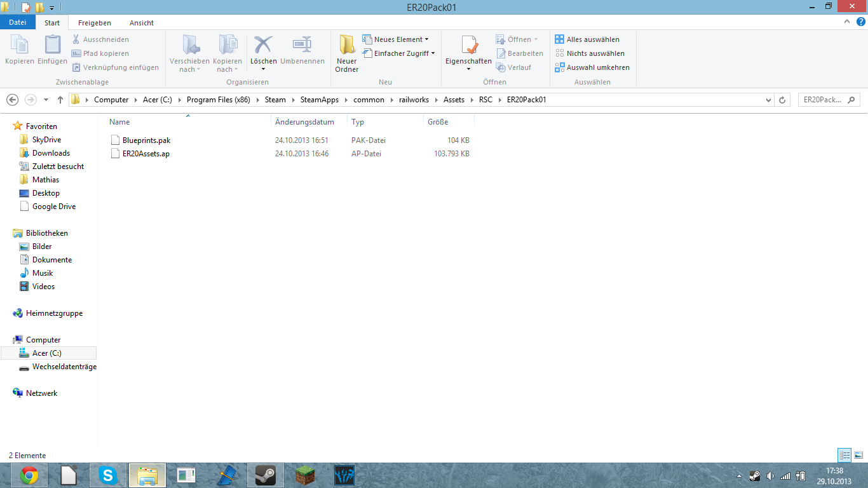This screenshot has width=868, height=488.
Task: Click Steam in the address path
Action: 276,100
